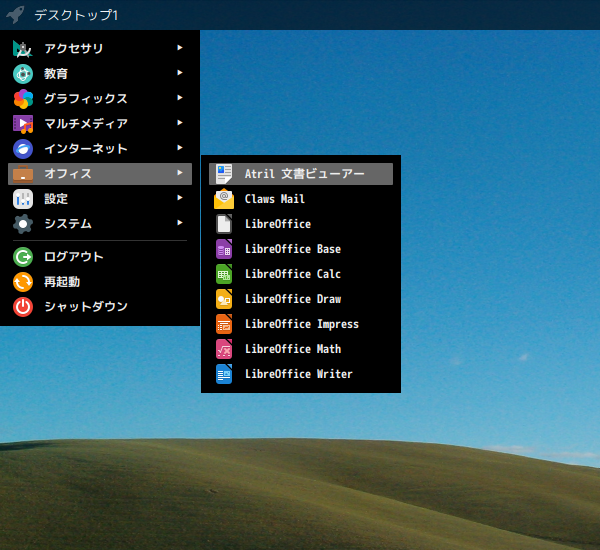Open the マルチメディア menu category

[85, 123]
